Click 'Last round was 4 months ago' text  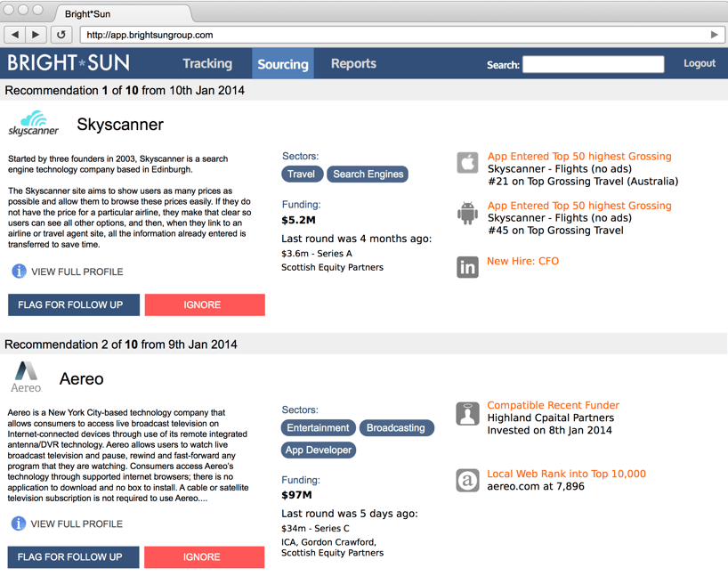(x=357, y=239)
